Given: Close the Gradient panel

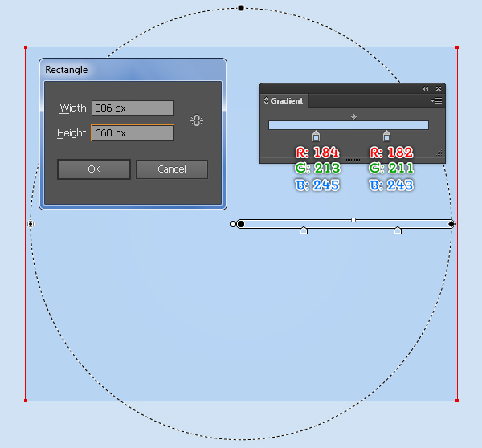Looking at the screenshot, I should click(439, 89).
